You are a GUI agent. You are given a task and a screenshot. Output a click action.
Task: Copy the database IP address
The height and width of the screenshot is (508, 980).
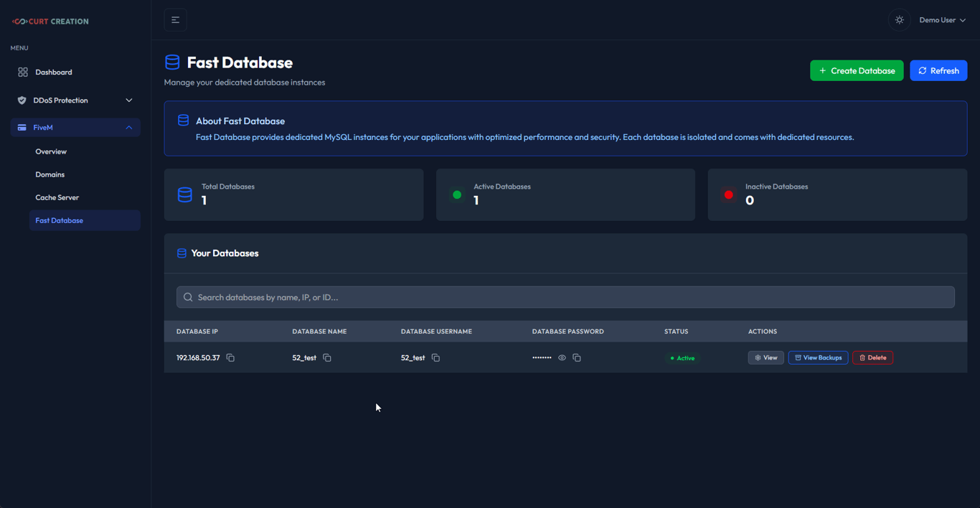(x=230, y=357)
